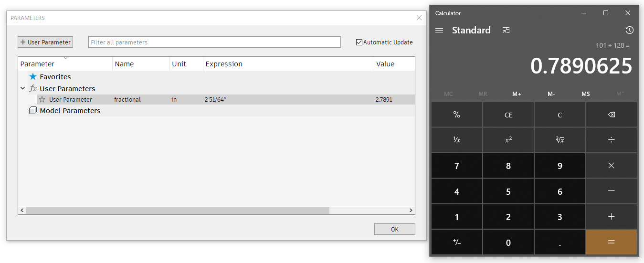Screen dimensions: 644x263
Task: Click the Calculator 7 key
Action: [457, 166]
